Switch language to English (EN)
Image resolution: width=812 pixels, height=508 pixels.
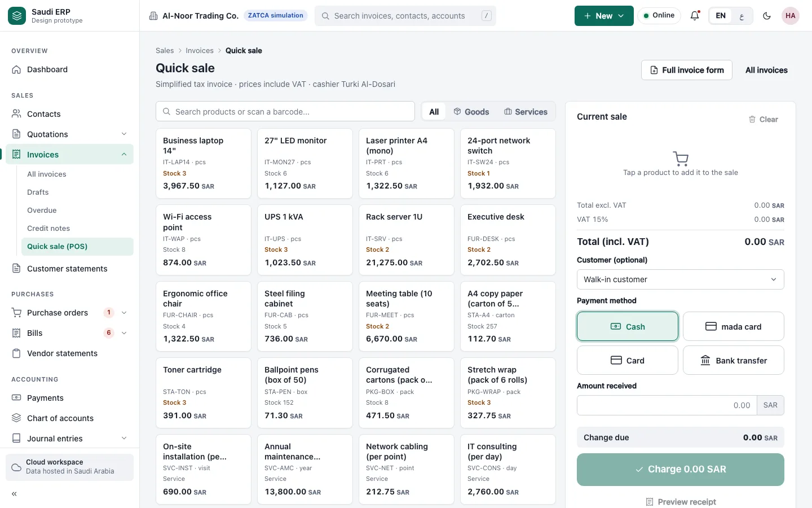[x=721, y=16]
